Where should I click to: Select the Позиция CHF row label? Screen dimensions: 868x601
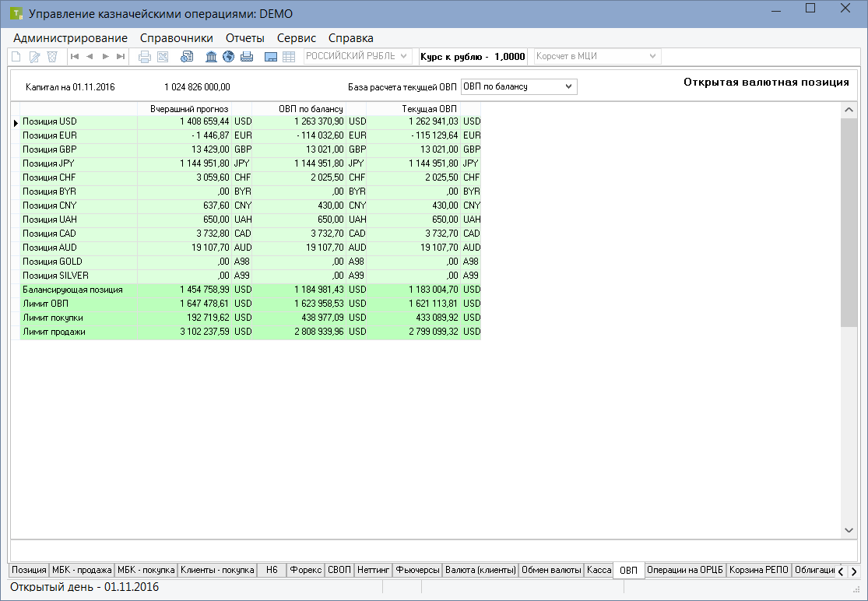(x=49, y=177)
